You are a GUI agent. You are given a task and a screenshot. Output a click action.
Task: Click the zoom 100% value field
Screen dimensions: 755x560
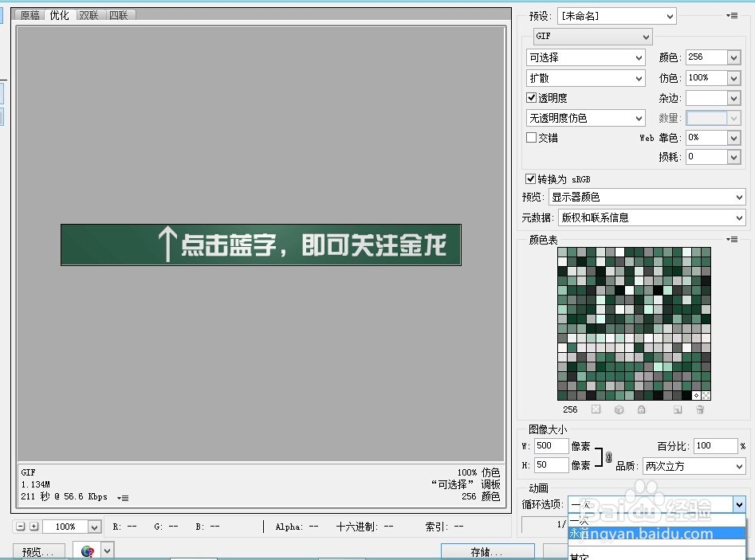[65, 527]
